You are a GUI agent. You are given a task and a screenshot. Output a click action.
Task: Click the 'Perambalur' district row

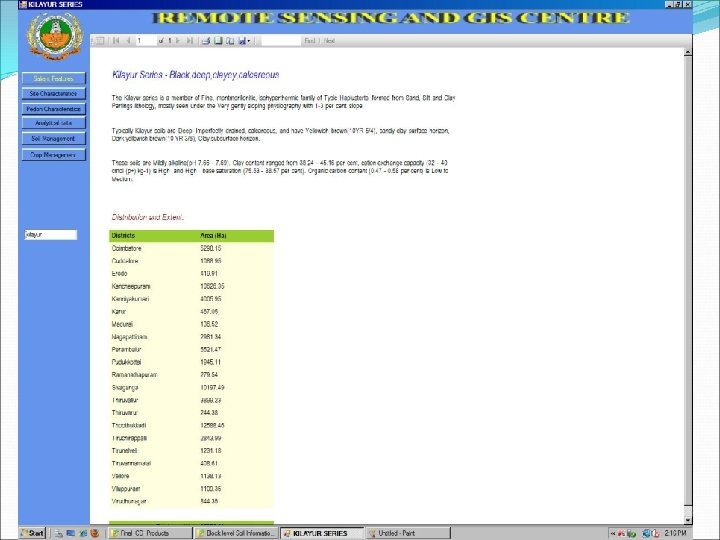coord(191,349)
